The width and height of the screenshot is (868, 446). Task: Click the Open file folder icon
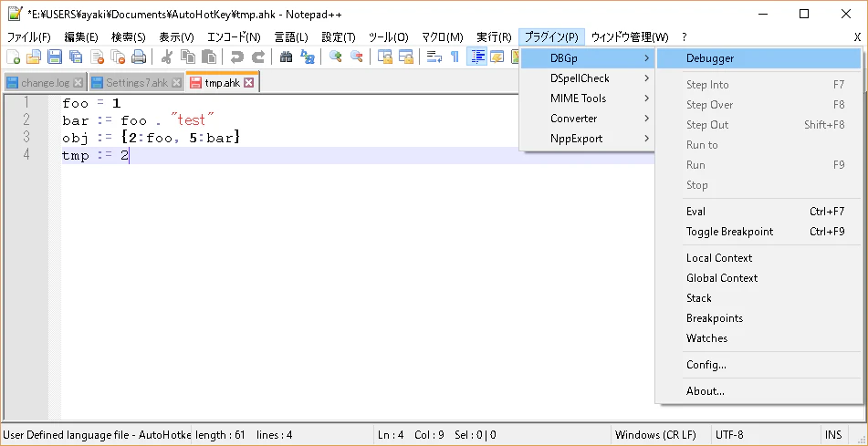click(x=34, y=57)
